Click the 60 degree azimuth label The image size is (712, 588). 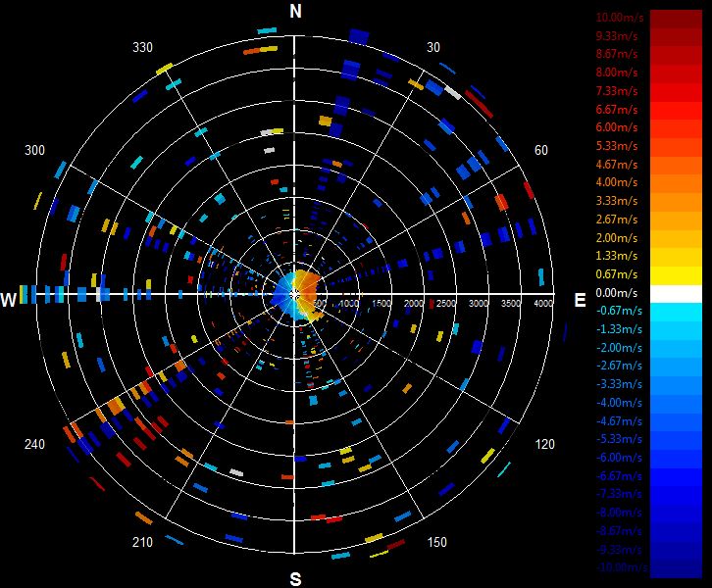click(540, 150)
